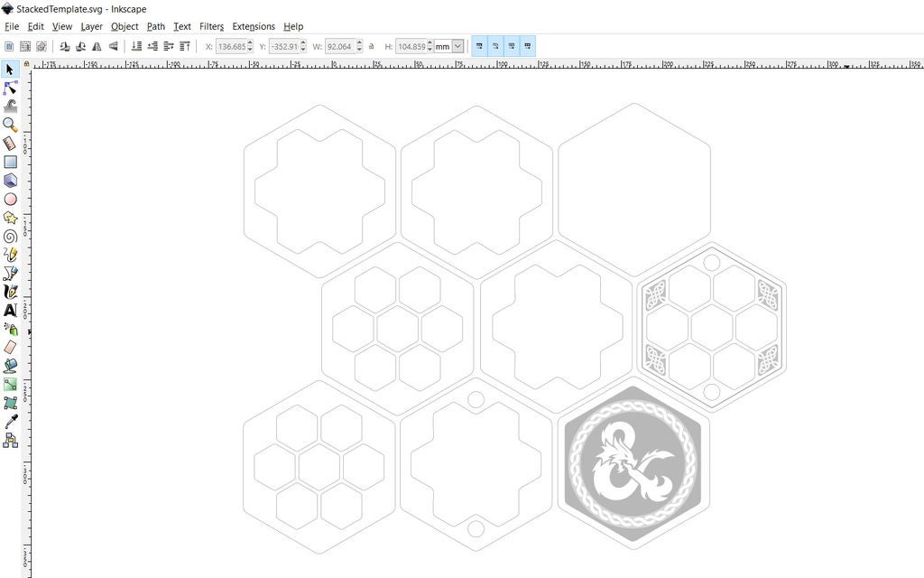Select the Calligraphy tool

(x=10, y=292)
